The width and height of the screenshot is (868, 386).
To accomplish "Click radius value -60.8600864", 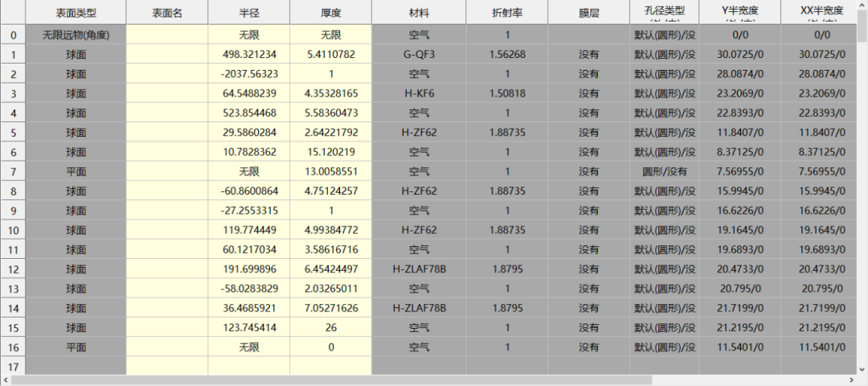I will [x=249, y=191].
